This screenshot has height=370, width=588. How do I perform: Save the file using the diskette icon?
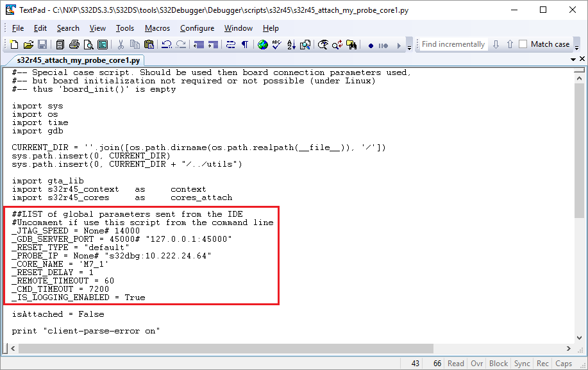click(41, 44)
